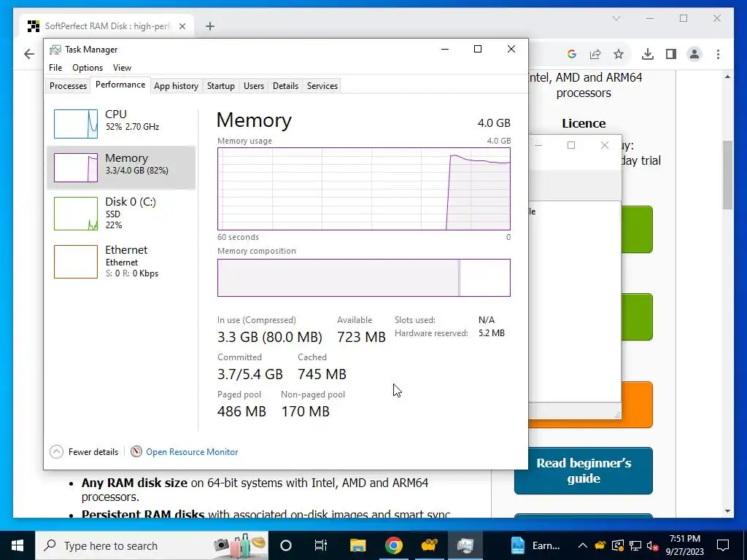Screen dimensions: 747x560
Task: Click the share page icon in Chrome
Action: [595, 54]
